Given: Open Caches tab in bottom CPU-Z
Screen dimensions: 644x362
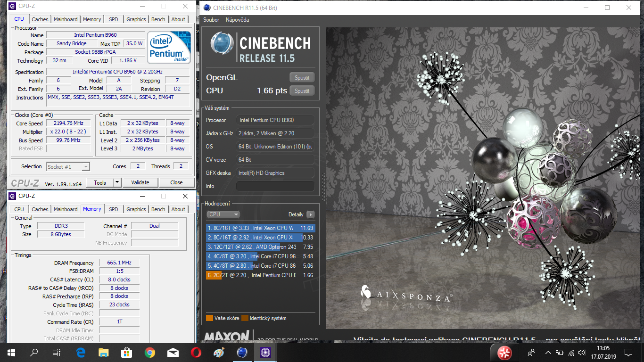Looking at the screenshot, I should pos(40,209).
